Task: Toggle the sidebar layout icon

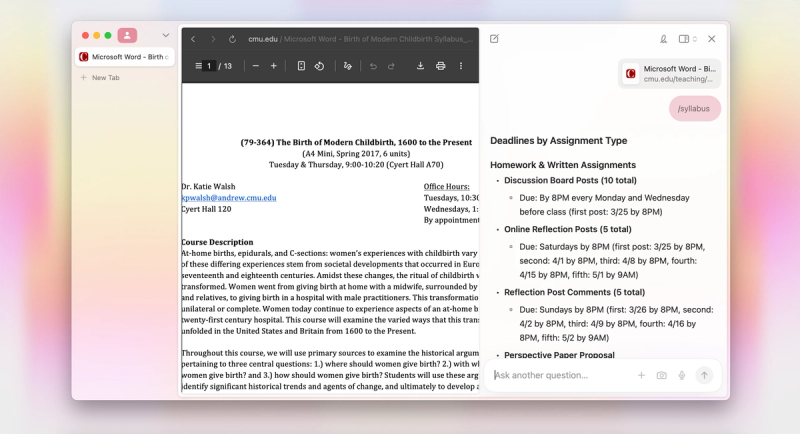Action: click(x=683, y=39)
